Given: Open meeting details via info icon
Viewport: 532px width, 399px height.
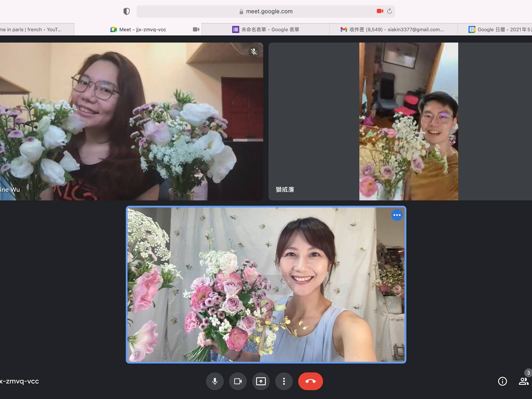Looking at the screenshot, I should (x=502, y=381).
